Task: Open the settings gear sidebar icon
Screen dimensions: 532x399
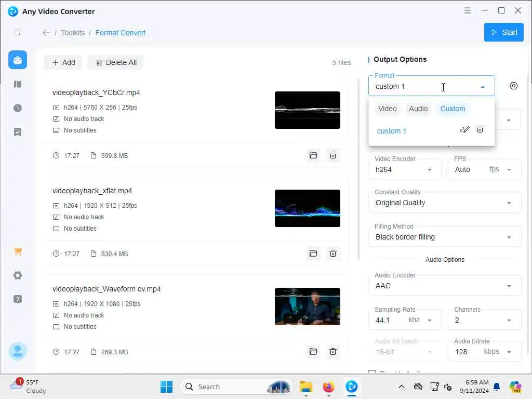Action: 18,275
